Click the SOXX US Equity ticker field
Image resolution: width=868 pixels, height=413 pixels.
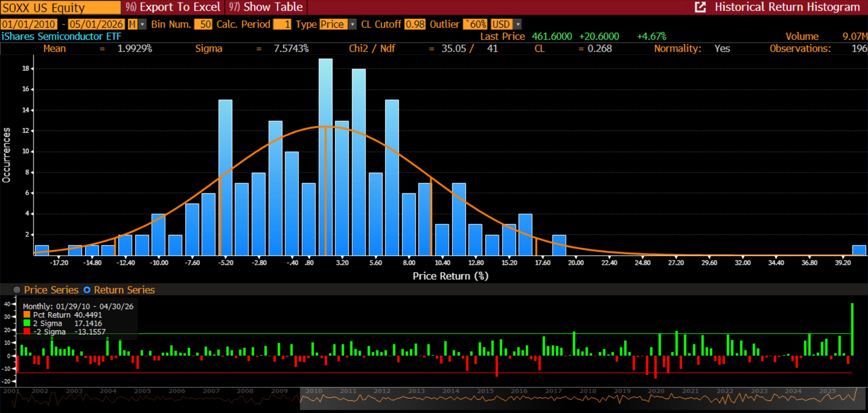click(61, 8)
